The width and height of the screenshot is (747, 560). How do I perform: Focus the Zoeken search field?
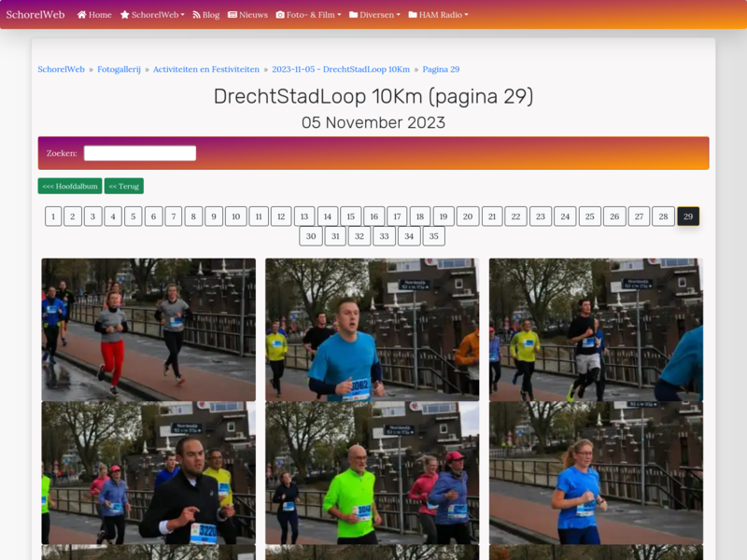140,153
